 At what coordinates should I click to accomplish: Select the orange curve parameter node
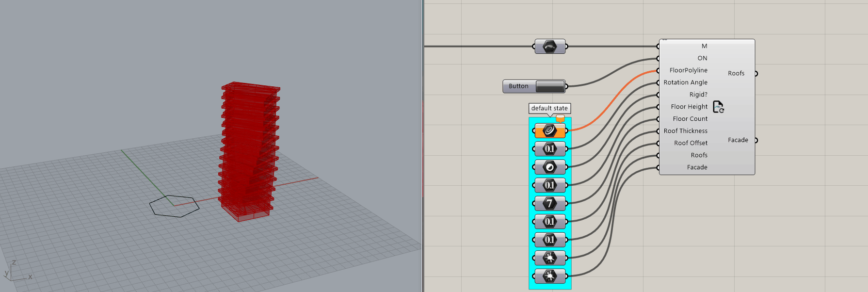click(x=550, y=130)
